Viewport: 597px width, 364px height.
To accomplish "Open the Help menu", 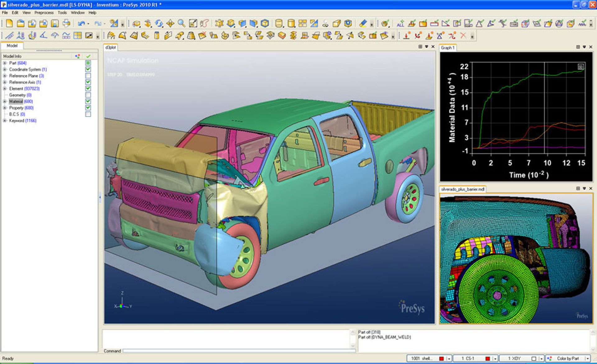I will pyautogui.click(x=92, y=13).
